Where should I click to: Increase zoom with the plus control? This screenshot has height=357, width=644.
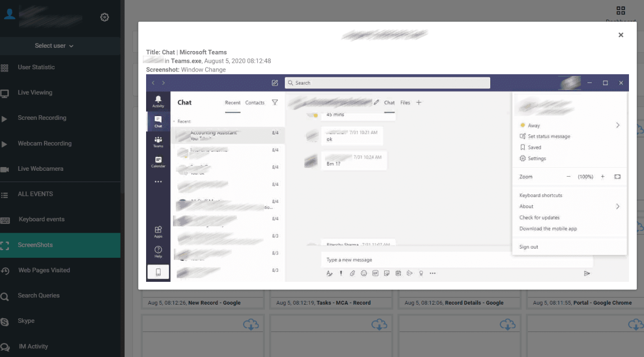(603, 177)
